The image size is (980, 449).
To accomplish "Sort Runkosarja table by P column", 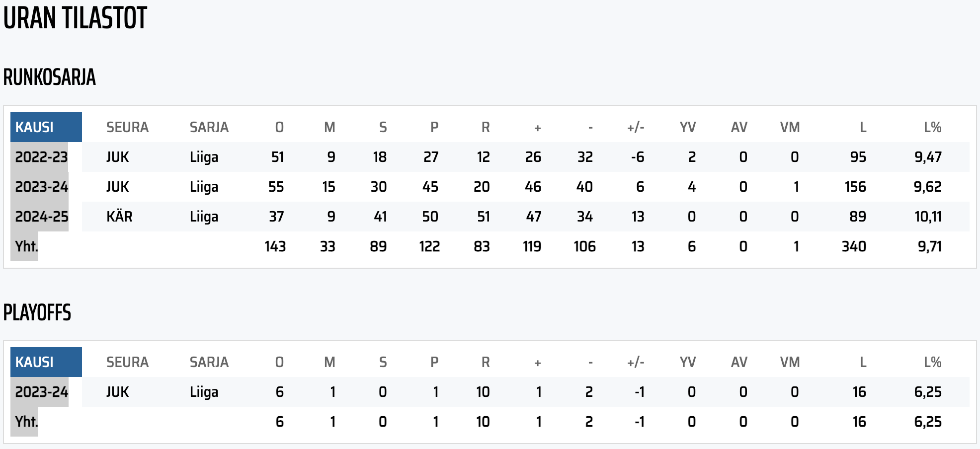I will [x=434, y=127].
